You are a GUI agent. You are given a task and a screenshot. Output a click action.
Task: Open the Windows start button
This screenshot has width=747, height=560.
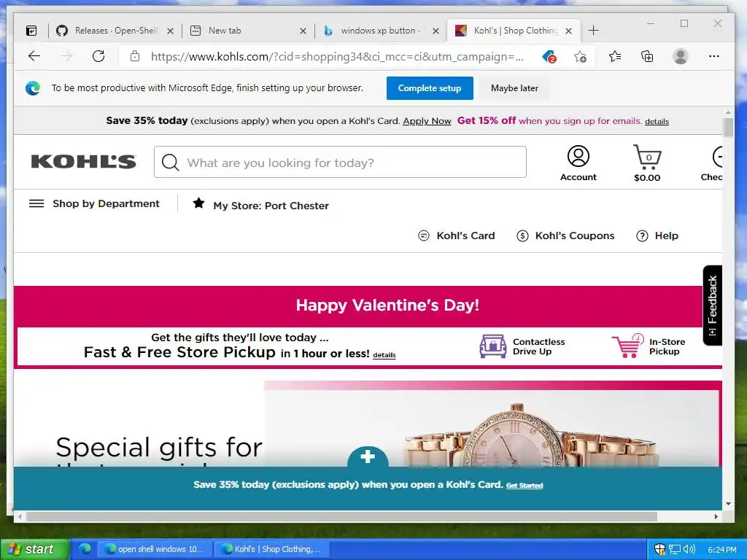(x=35, y=549)
